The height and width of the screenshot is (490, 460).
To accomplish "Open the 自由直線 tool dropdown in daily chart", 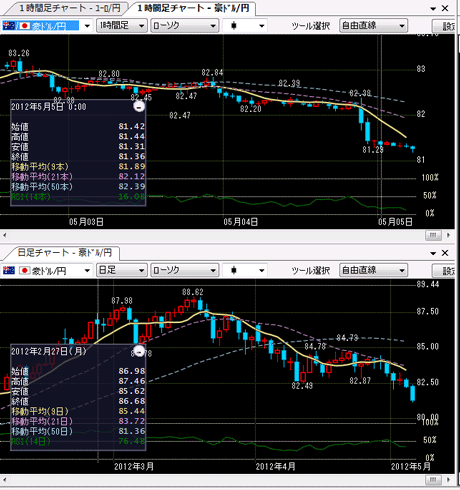I will pyautogui.click(x=373, y=270).
